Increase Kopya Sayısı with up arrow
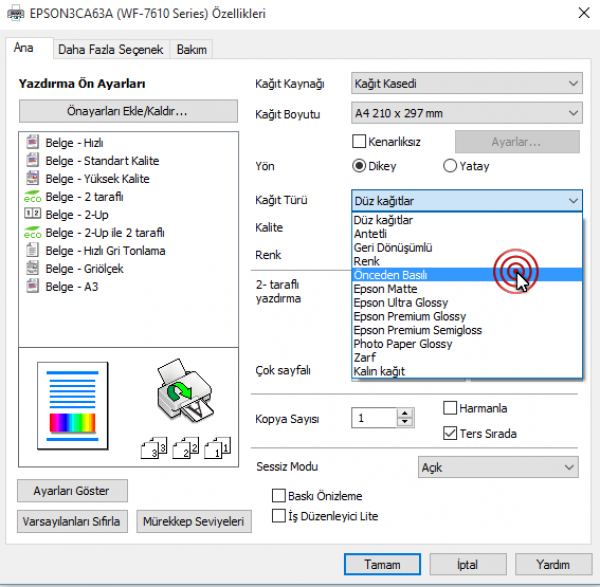600x587 pixels. click(405, 413)
